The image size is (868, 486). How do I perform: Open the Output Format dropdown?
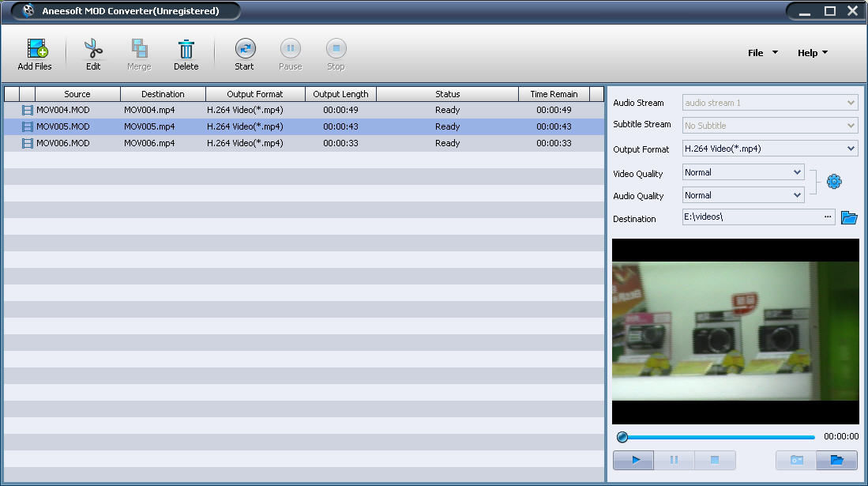[851, 149]
